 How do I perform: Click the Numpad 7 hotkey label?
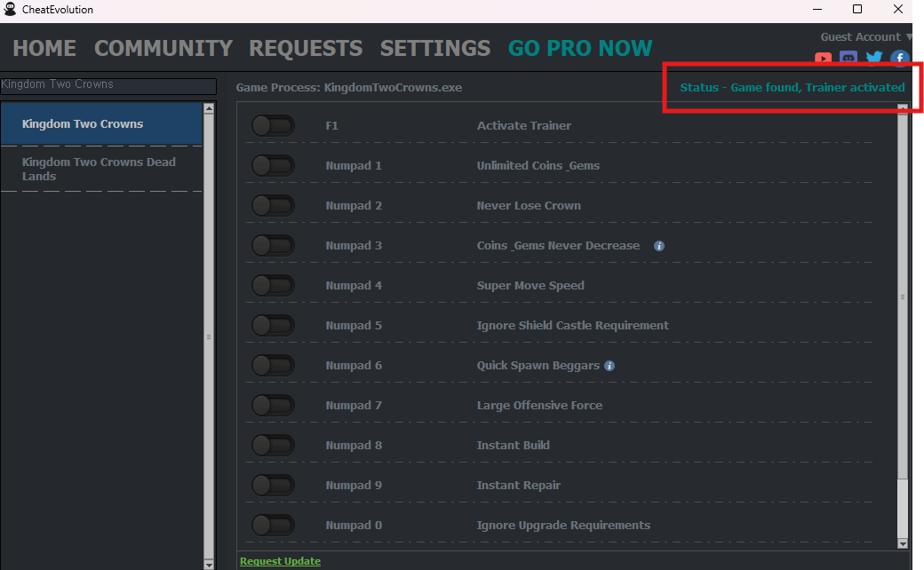click(354, 406)
